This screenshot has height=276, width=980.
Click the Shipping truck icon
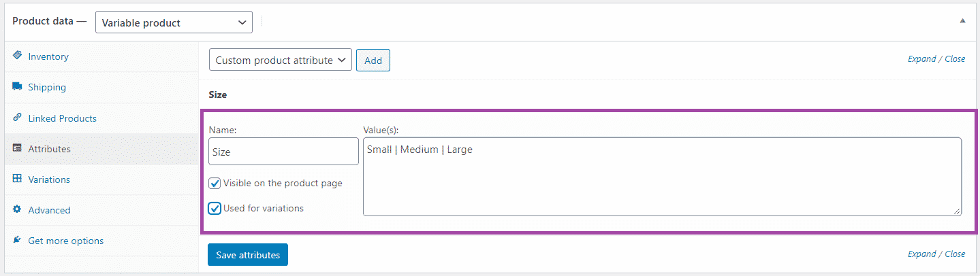point(17,87)
